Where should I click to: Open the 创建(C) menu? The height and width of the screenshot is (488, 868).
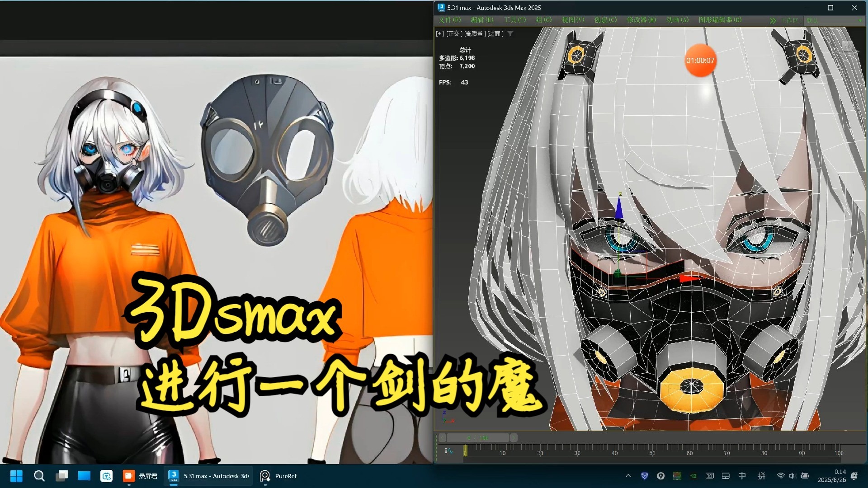(605, 20)
